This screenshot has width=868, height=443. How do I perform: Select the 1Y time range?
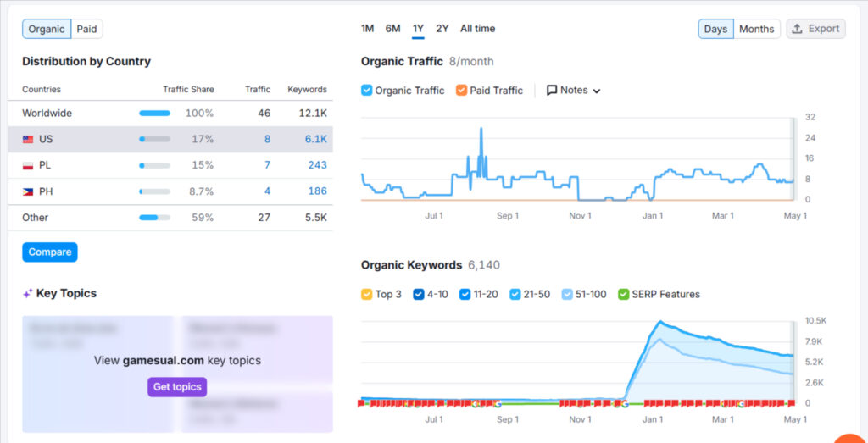click(419, 29)
